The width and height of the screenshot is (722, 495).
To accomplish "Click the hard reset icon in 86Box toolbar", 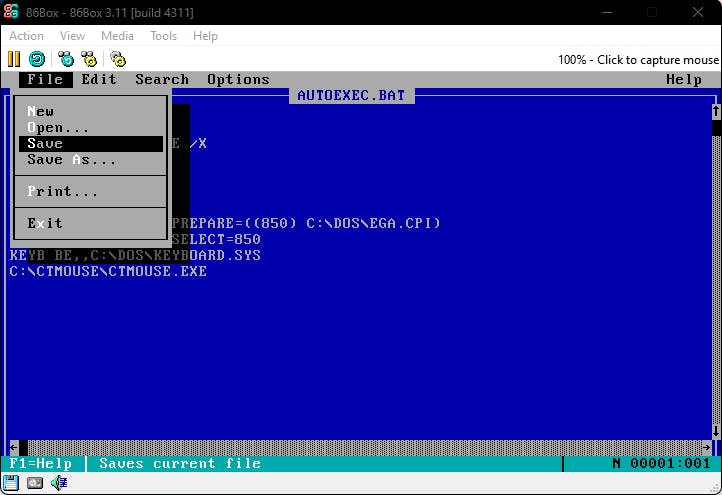I will 37,59.
